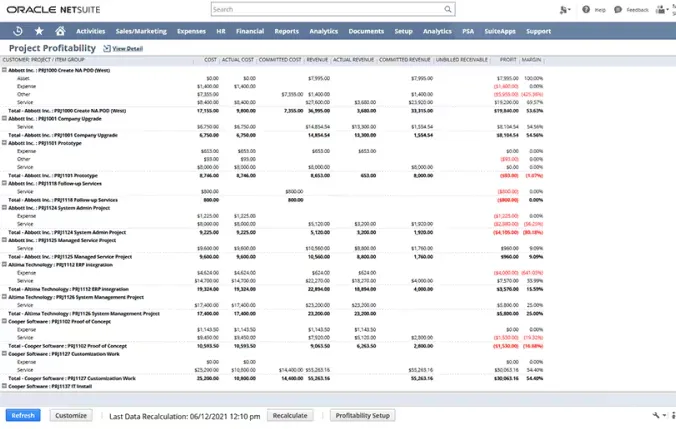Screen dimensions: 676x429
Task: Open the Financial menu
Action: click(x=250, y=31)
